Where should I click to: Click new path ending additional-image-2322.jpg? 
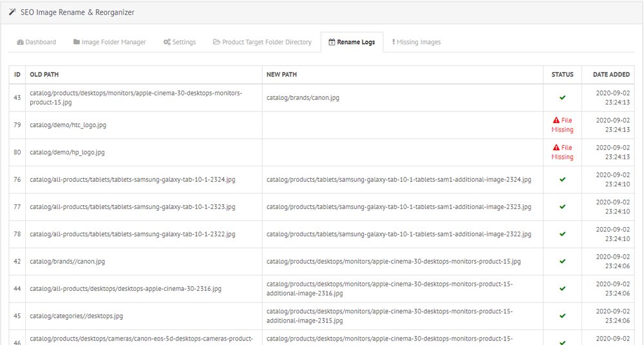coord(399,234)
